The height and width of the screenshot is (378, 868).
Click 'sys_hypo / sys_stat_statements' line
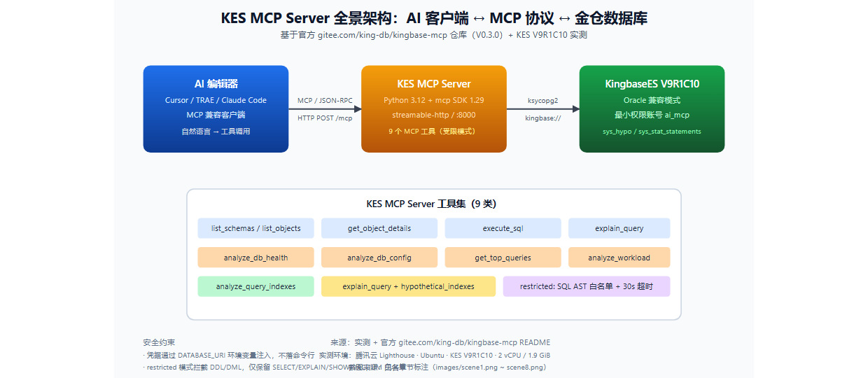point(652,131)
